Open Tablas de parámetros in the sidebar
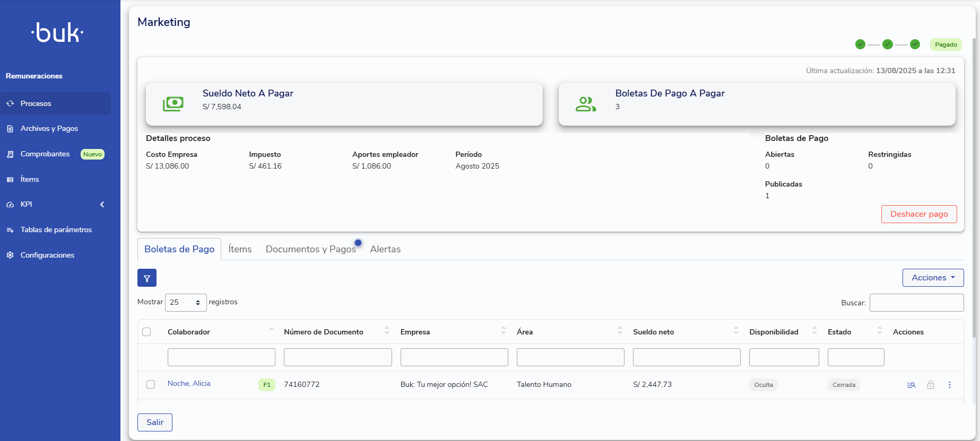 56,230
